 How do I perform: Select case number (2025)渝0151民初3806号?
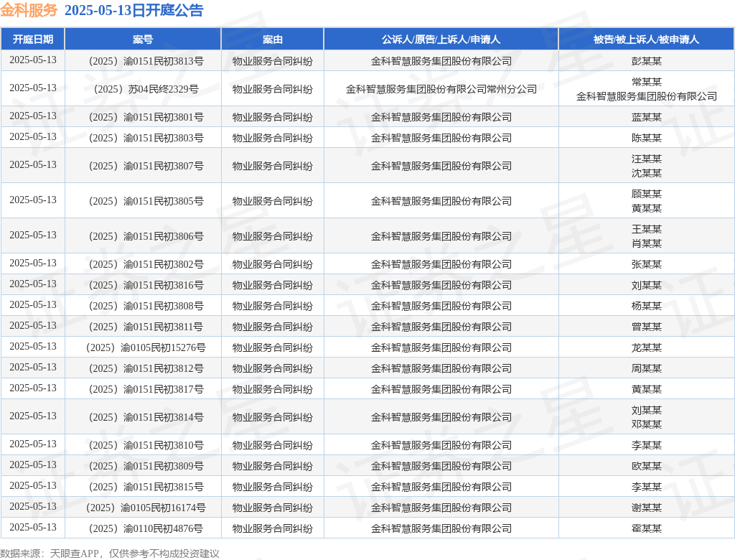coord(146,236)
